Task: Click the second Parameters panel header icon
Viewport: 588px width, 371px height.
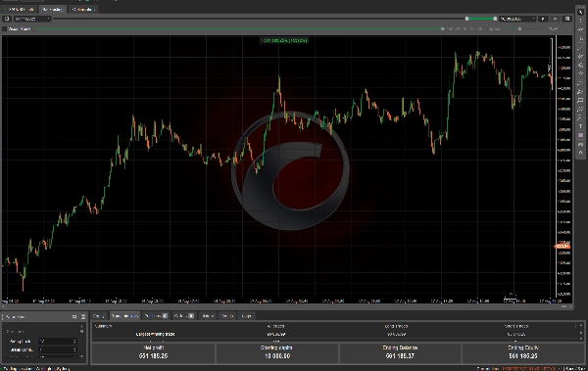Action: pyautogui.click(x=83, y=317)
